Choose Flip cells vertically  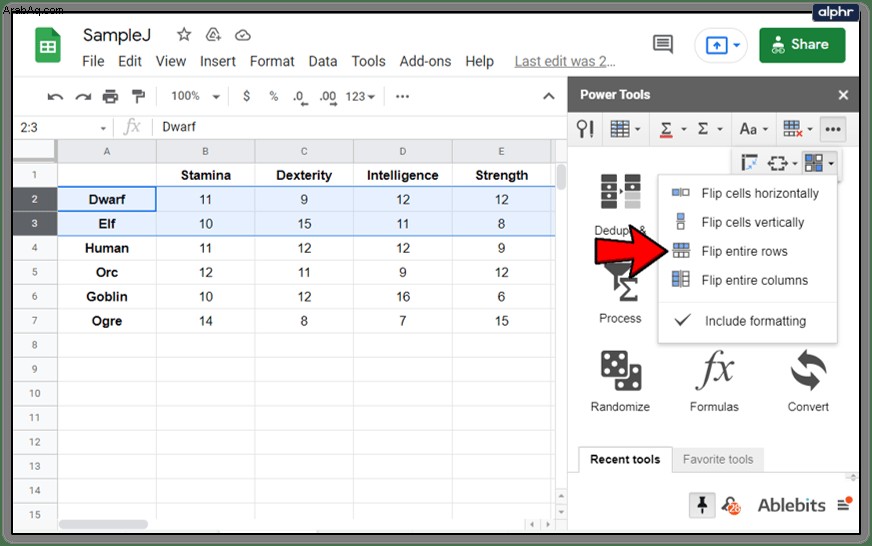pyautogui.click(x=747, y=222)
